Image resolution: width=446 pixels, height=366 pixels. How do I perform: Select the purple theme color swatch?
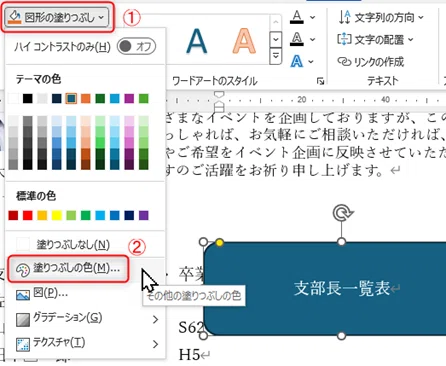click(x=129, y=98)
